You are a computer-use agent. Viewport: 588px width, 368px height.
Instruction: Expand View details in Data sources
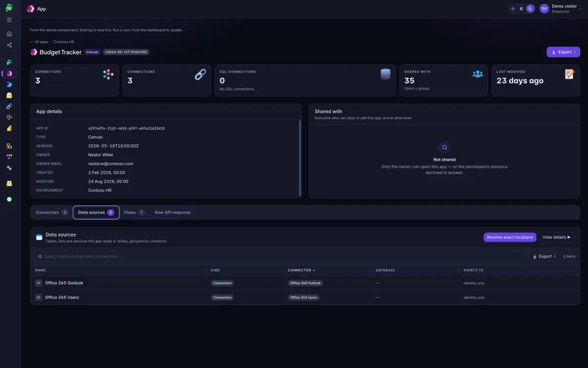point(556,237)
